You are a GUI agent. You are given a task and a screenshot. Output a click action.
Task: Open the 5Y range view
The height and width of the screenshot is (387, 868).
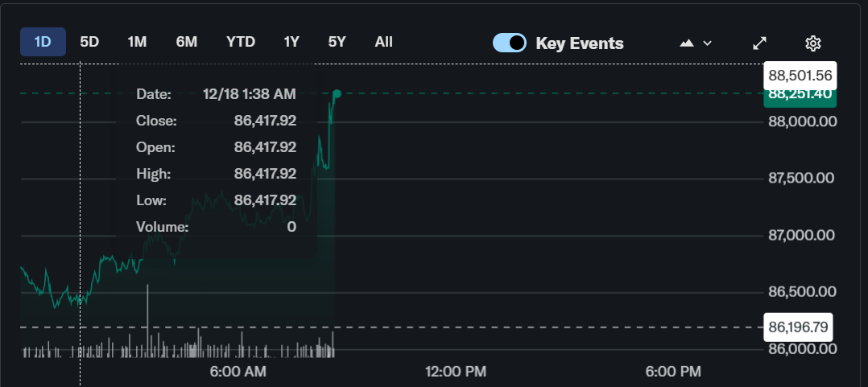click(337, 42)
